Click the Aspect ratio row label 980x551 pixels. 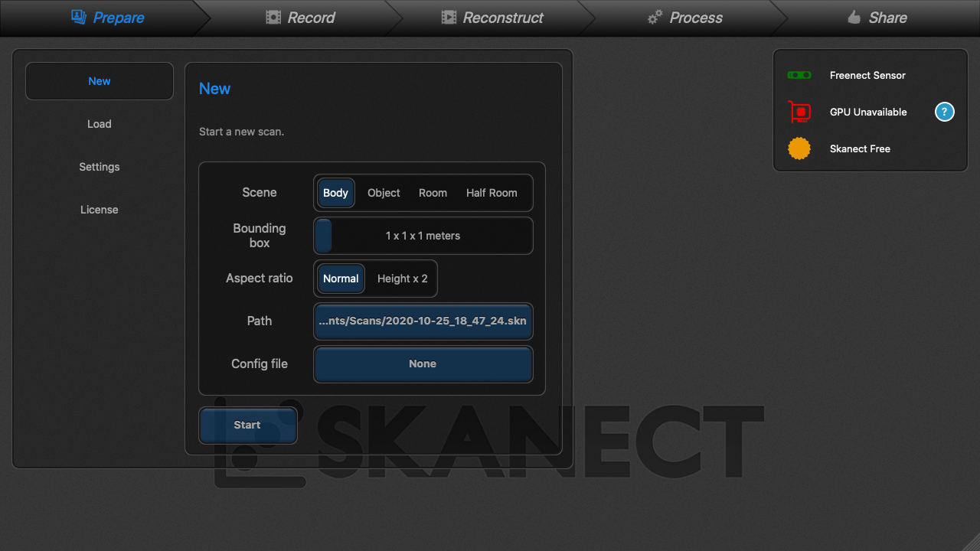[x=260, y=279]
